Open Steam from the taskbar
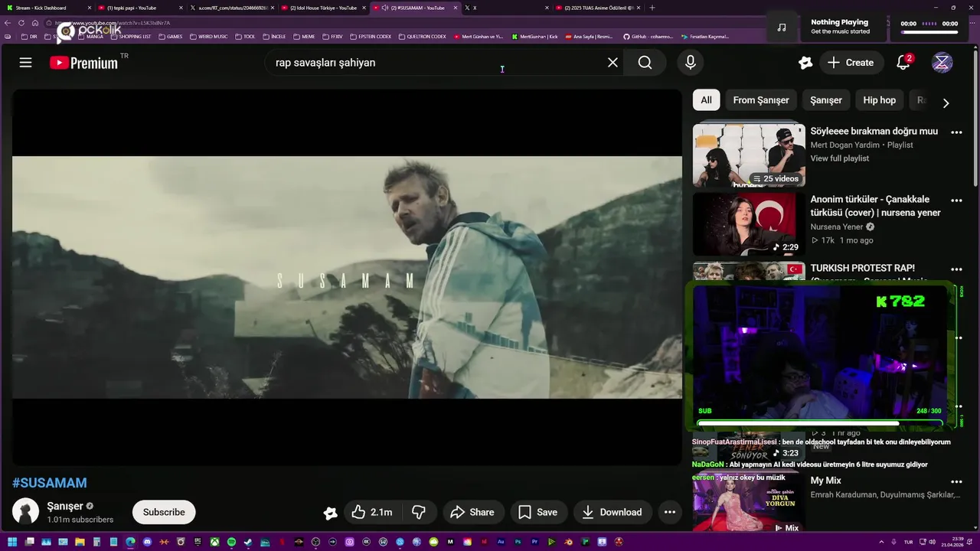 tap(248, 542)
